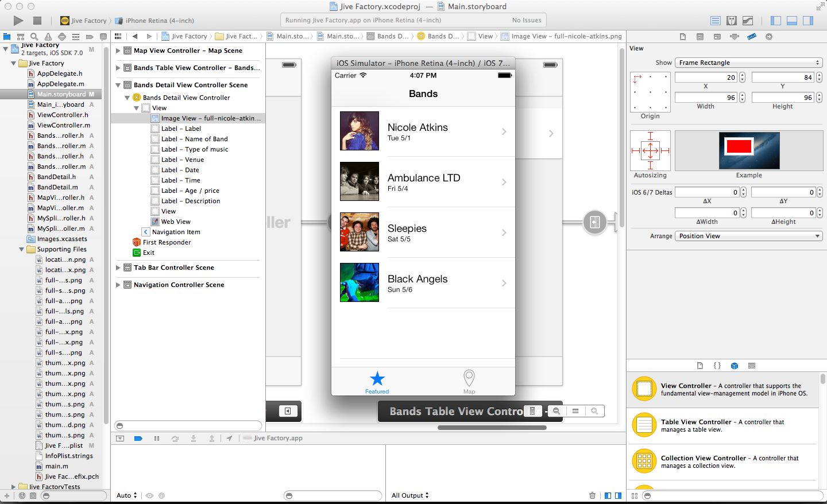Open the Log navigator speech-bubble icon
The width and height of the screenshot is (827, 504).
click(103, 37)
